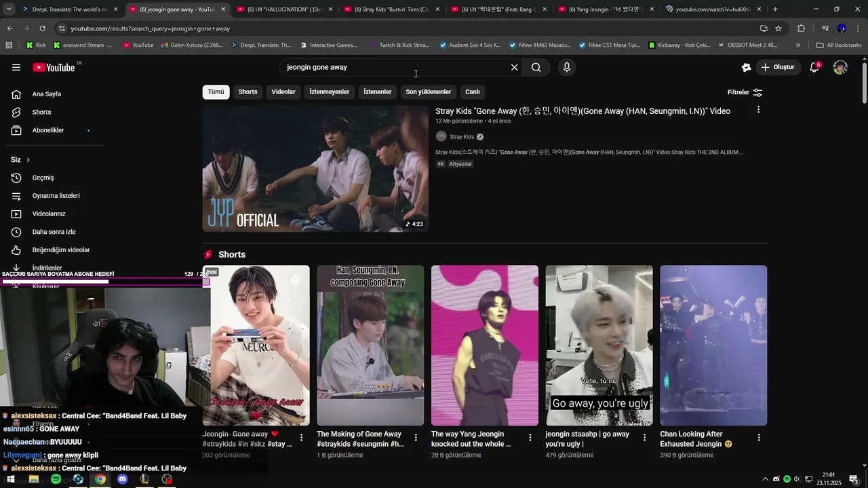This screenshot has width=868, height=488.
Task: Click the Oluştur create button
Action: pos(777,67)
